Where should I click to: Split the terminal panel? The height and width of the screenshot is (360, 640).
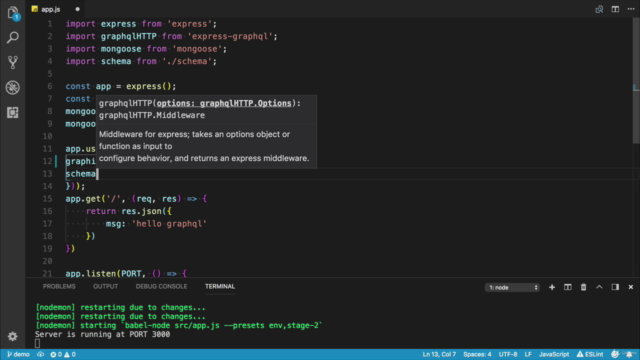pos(567,287)
